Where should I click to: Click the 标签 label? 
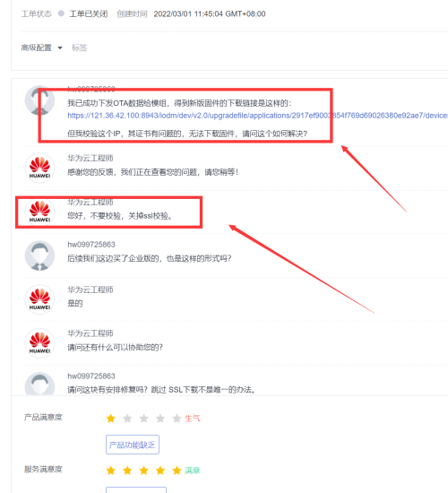79,48
